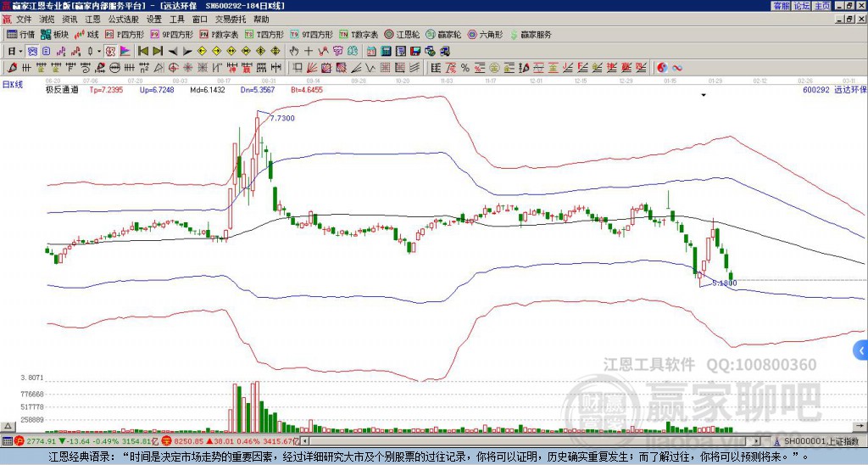Viewport: 868px width, 465px height.
Task: Select the zigzag wave line tool
Action: pos(370,68)
